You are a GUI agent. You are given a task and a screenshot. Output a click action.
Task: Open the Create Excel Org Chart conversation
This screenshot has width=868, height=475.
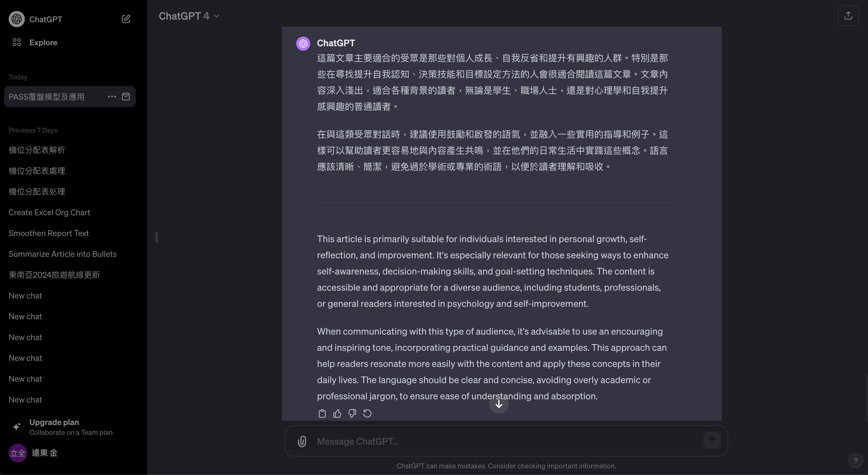(x=49, y=212)
